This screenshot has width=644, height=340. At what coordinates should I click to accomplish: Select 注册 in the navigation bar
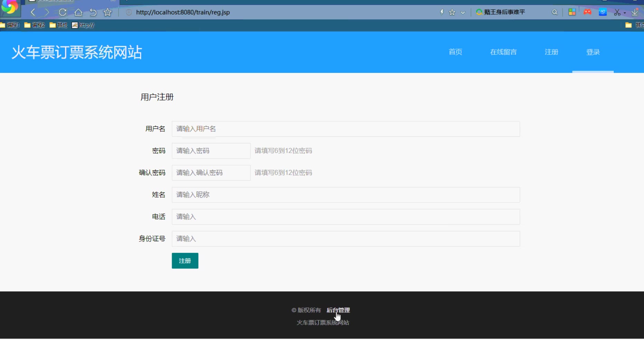pos(551,52)
